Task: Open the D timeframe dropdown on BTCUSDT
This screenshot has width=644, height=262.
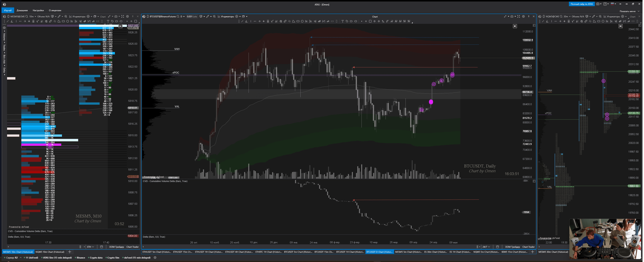Action: point(182,17)
